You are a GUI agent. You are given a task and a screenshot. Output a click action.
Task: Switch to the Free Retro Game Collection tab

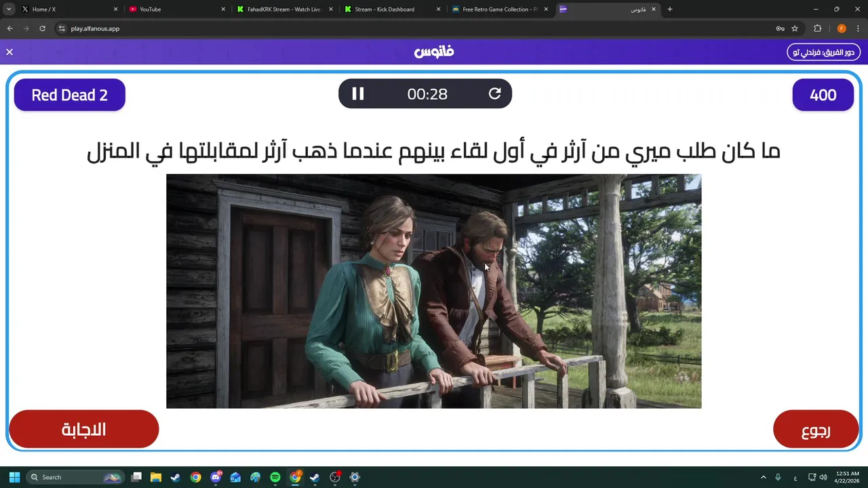[x=500, y=9]
